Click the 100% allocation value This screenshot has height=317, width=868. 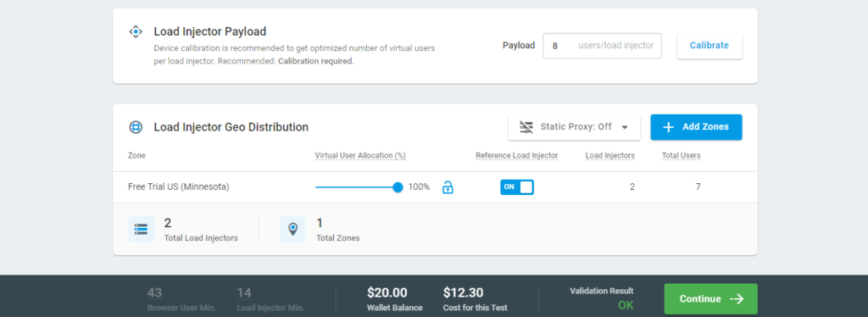[419, 187]
